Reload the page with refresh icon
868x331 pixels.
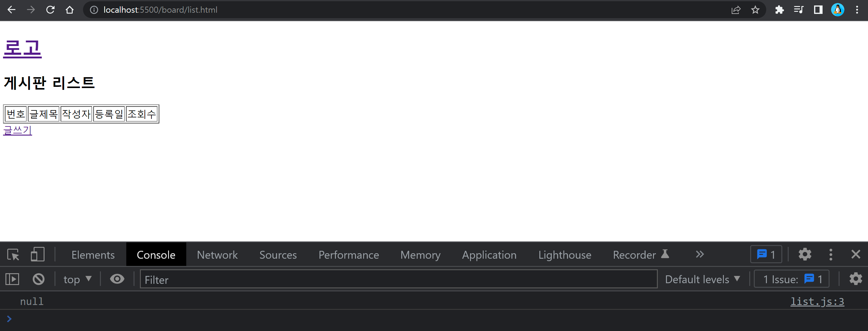[50, 10]
